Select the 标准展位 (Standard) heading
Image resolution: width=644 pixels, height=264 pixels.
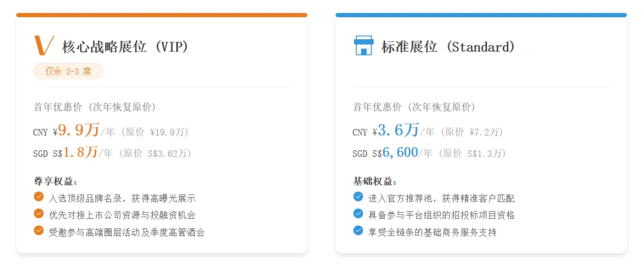click(448, 47)
